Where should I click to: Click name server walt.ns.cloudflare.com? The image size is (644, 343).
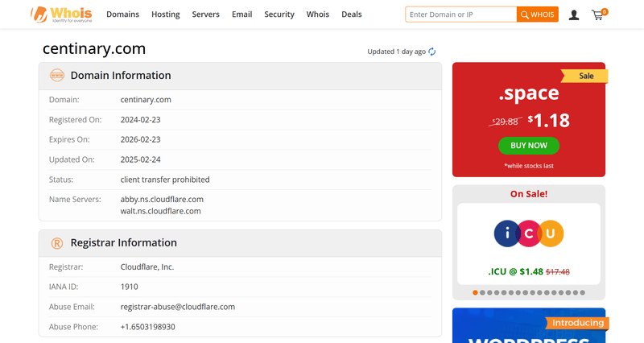[160, 211]
